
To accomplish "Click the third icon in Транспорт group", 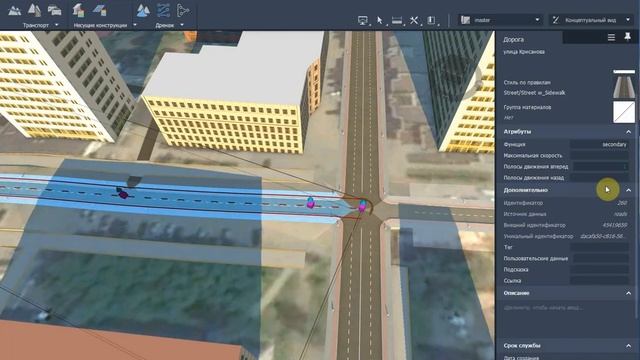I will coord(54,10).
